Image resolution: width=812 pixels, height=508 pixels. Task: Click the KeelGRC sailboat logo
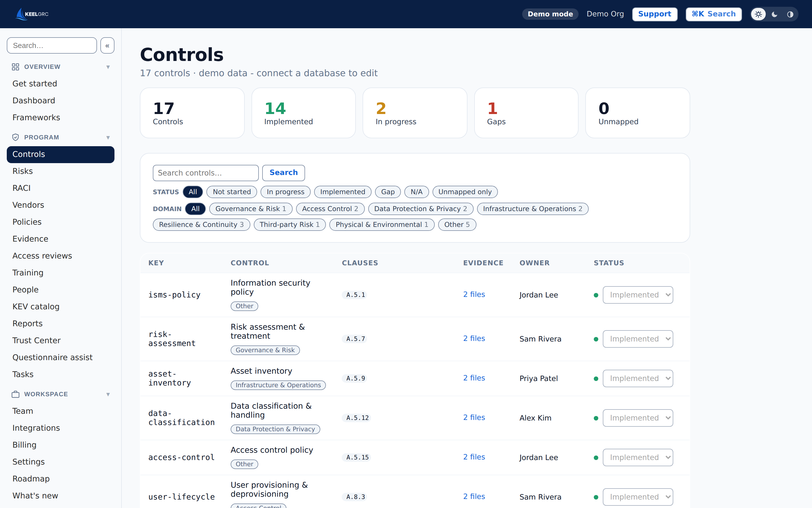pos(32,14)
